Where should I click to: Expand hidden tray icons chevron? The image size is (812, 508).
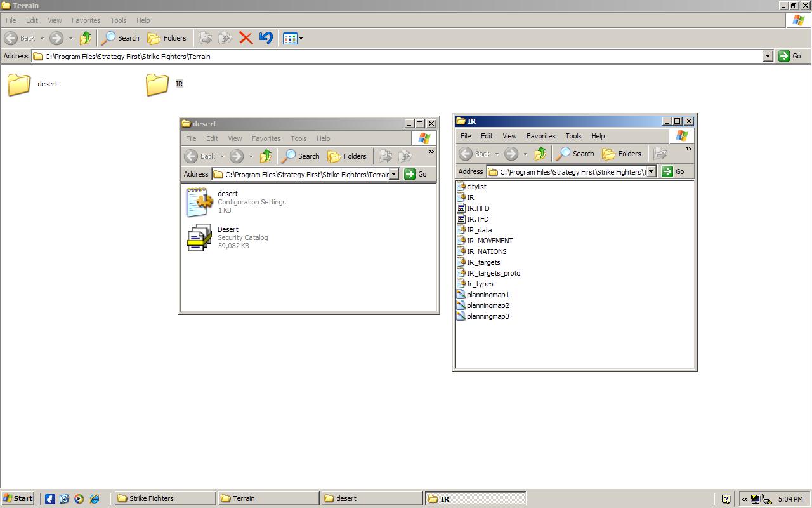click(745, 499)
